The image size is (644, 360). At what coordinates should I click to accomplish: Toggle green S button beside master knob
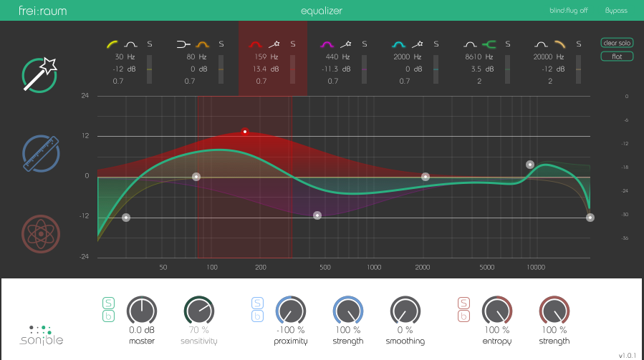[x=108, y=303]
